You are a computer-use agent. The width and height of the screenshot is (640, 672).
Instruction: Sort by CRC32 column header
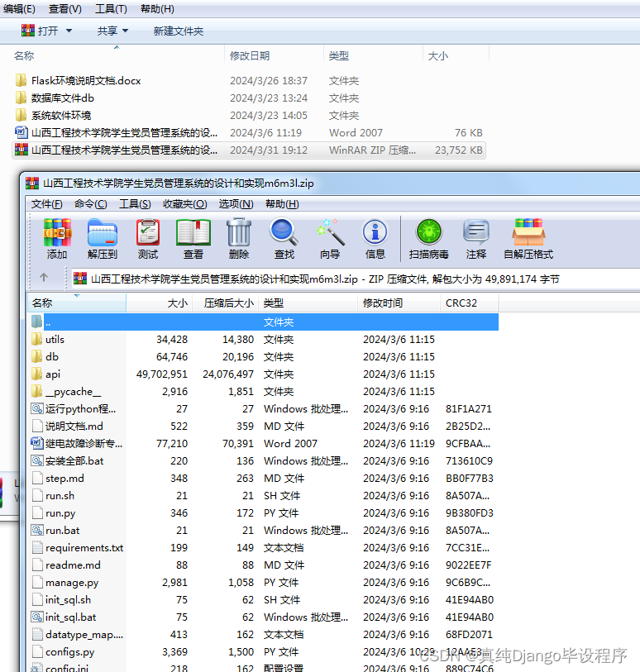(470, 303)
